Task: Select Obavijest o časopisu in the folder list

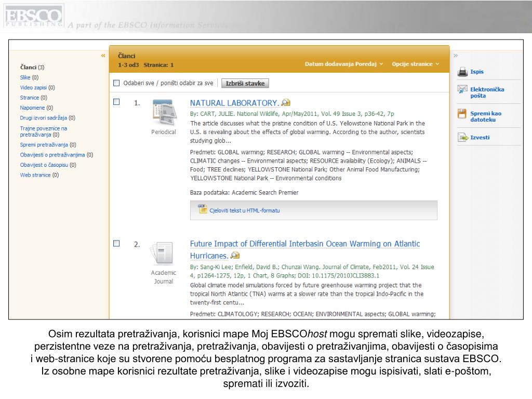Action: (48, 165)
